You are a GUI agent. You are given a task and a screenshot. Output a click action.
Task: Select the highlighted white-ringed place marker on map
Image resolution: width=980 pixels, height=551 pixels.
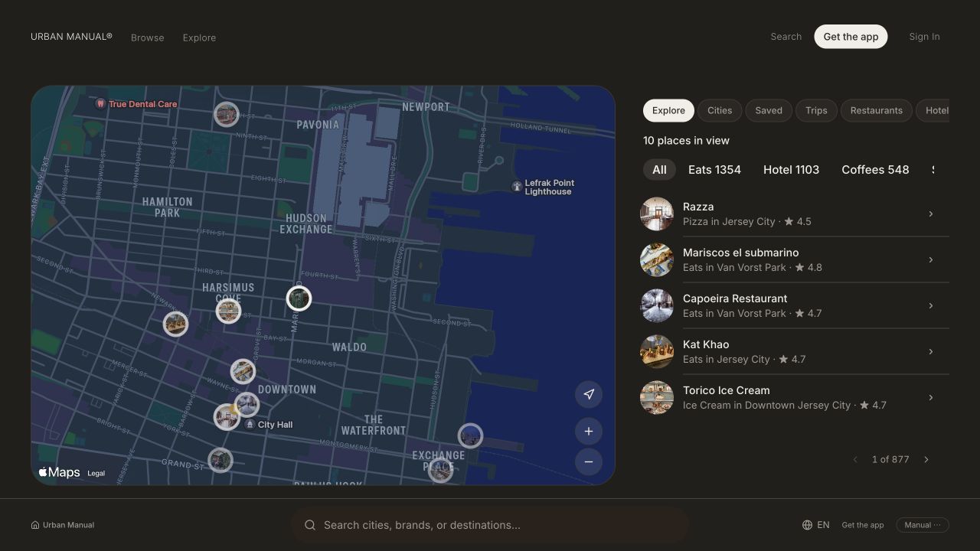coord(299,298)
